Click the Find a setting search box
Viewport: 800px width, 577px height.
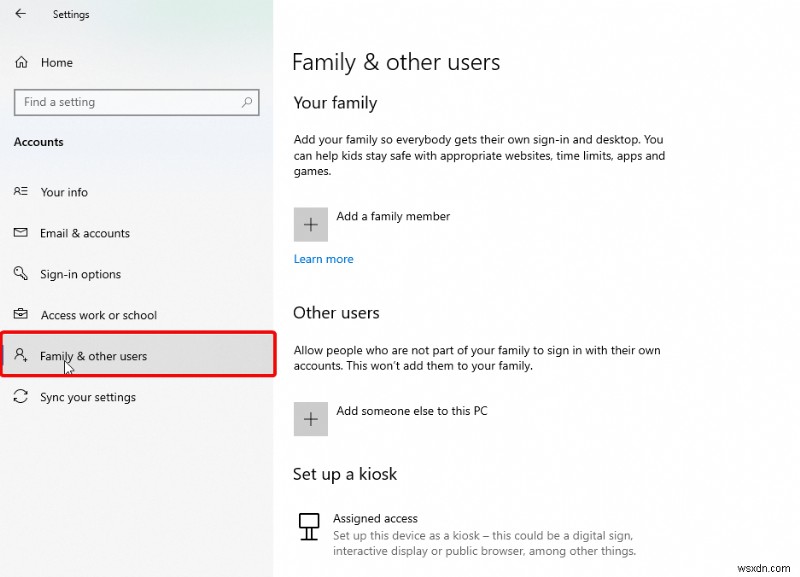point(120,102)
